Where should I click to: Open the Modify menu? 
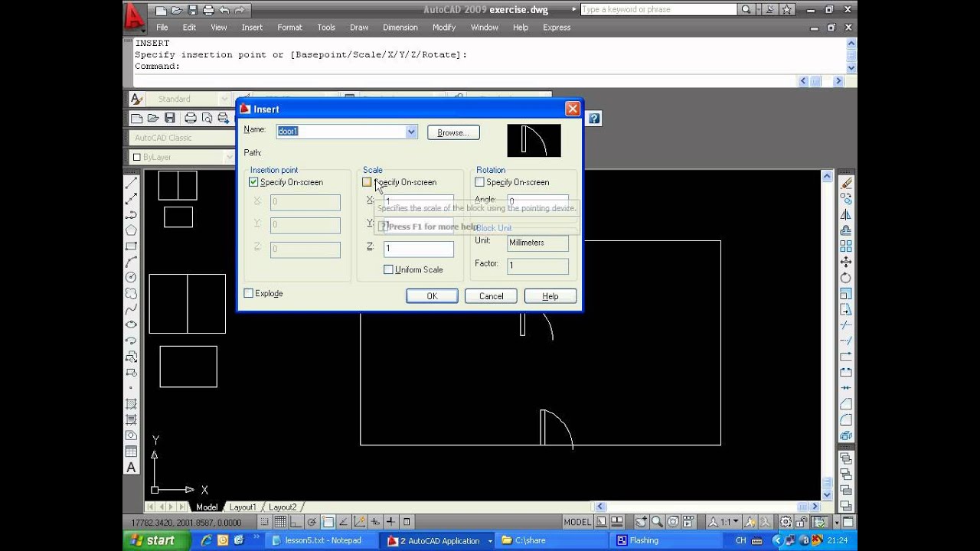444,28
